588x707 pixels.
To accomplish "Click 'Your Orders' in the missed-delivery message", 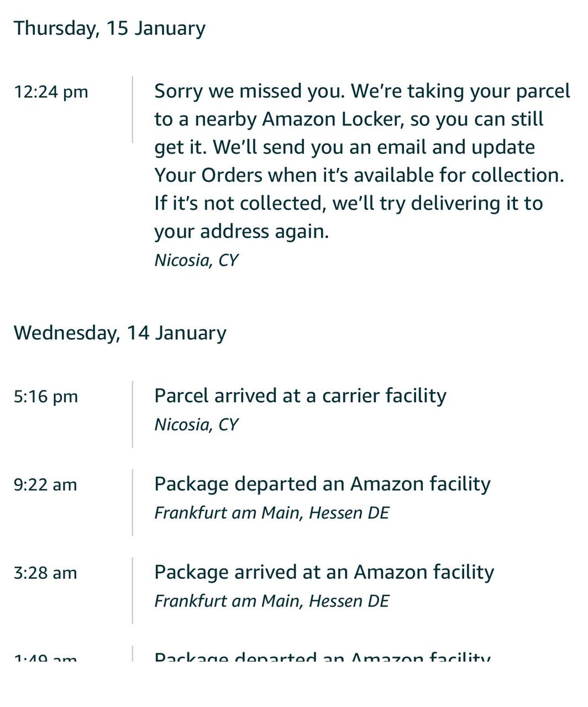I will point(208,176).
